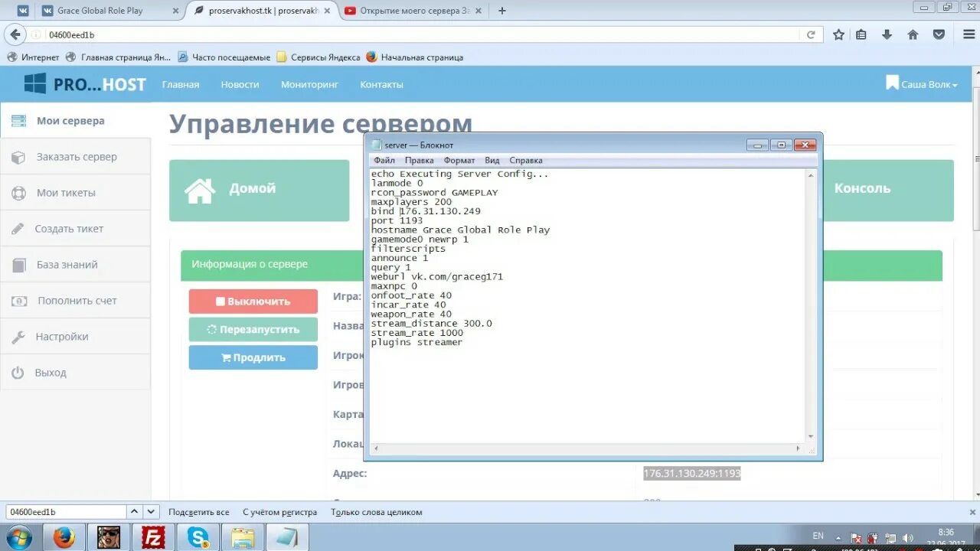The height and width of the screenshot is (551, 980).
Task: Open Правка menu in Notepad
Action: tap(419, 160)
